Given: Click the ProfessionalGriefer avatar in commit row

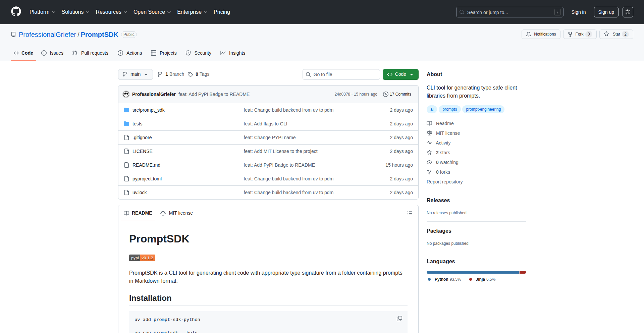Looking at the screenshot, I should (x=126, y=94).
